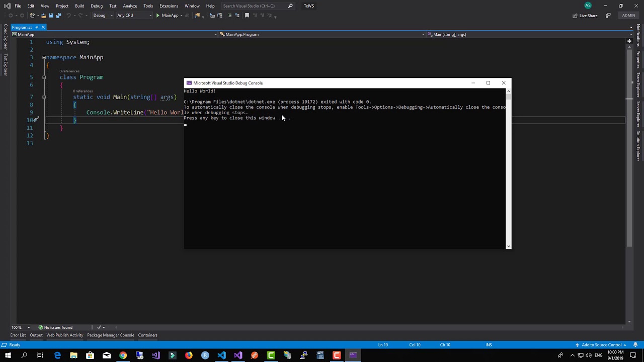The height and width of the screenshot is (362, 644).
Task: Open the Mail app on the taskbar
Action: click(x=107, y=355)
